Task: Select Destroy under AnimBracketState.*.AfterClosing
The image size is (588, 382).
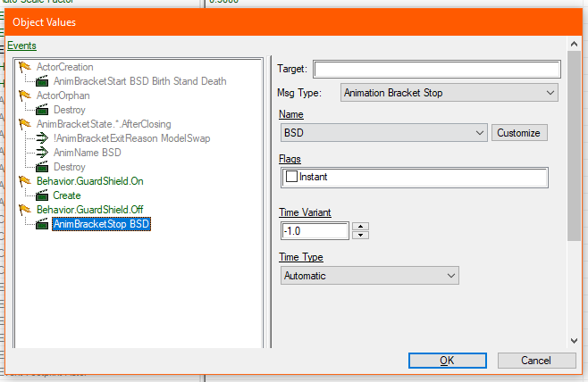Action: click(70, 167)
